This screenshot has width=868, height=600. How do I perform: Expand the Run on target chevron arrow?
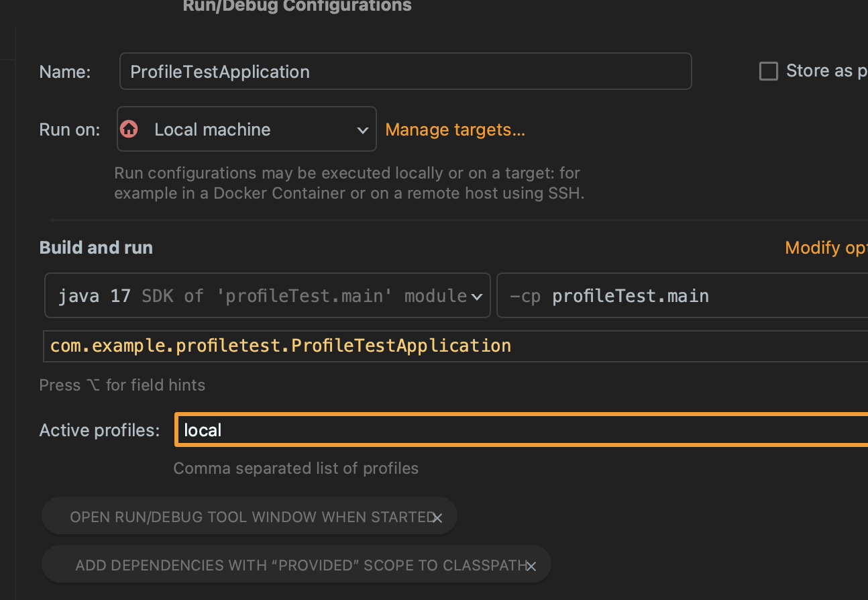pos(362,130)
